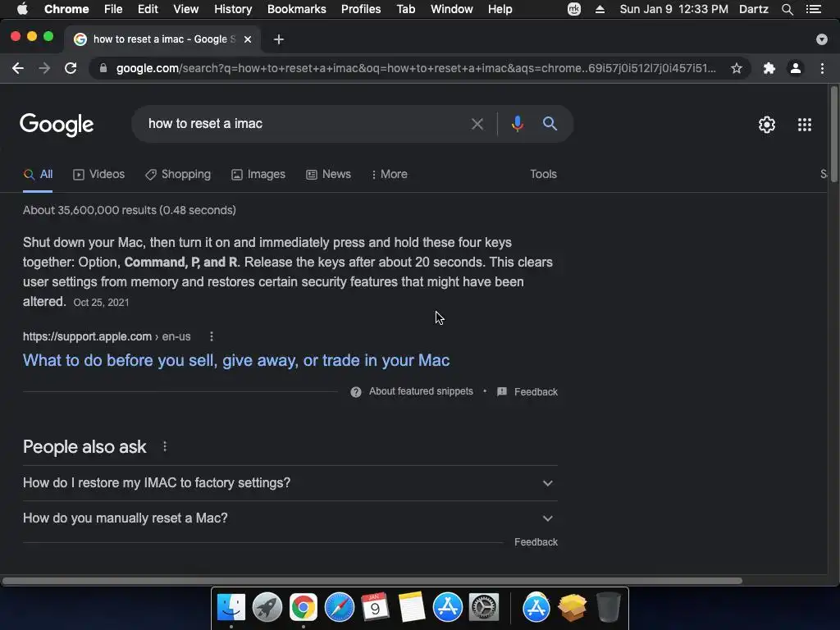The image size is (840, 630).
Task: Open the Google apps grid
Action: (x=805, y=125)
